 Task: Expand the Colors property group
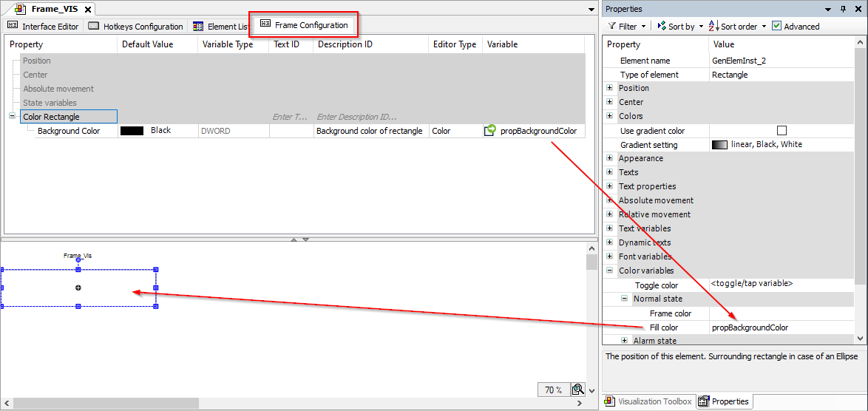610,116
